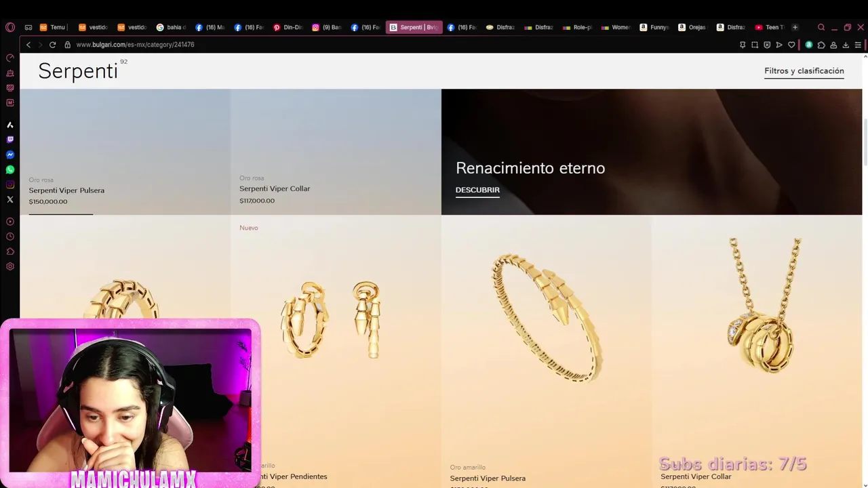Open the sidebar player icon

tap(9, 222)
